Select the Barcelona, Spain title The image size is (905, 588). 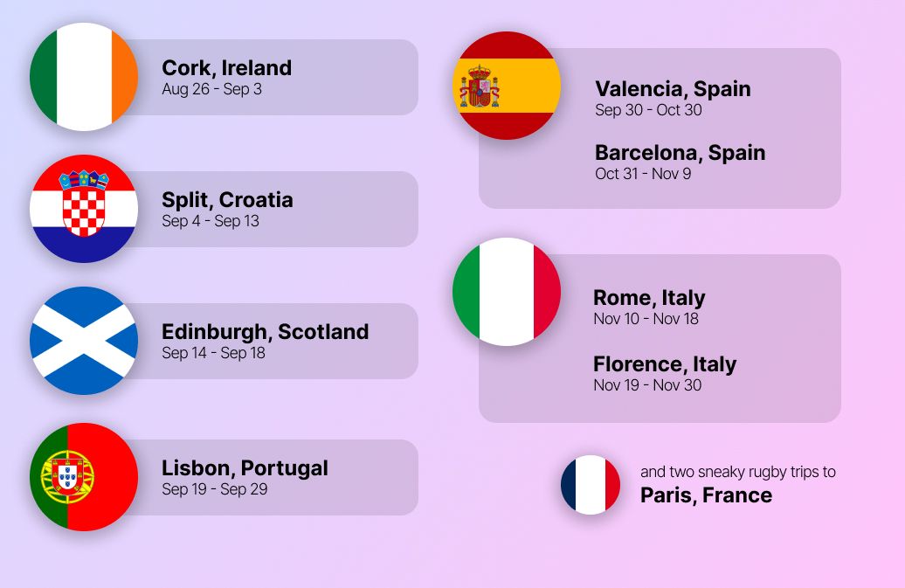[x=680, y=153]
